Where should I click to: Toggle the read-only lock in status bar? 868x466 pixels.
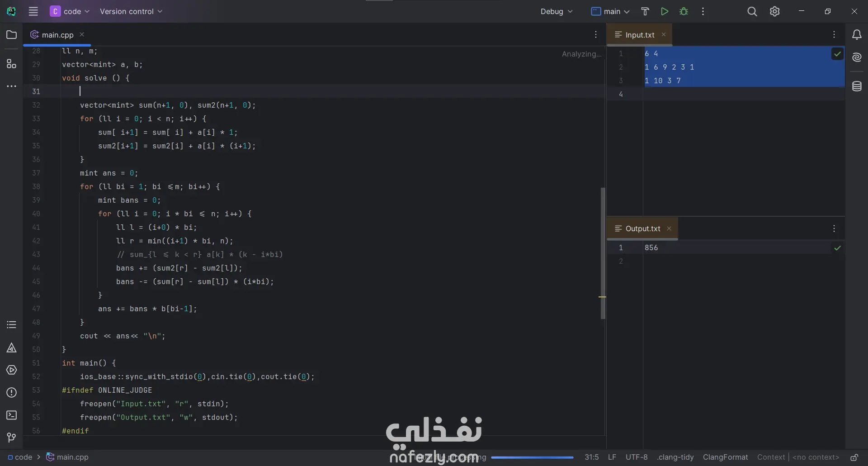[x=854, y=457]
